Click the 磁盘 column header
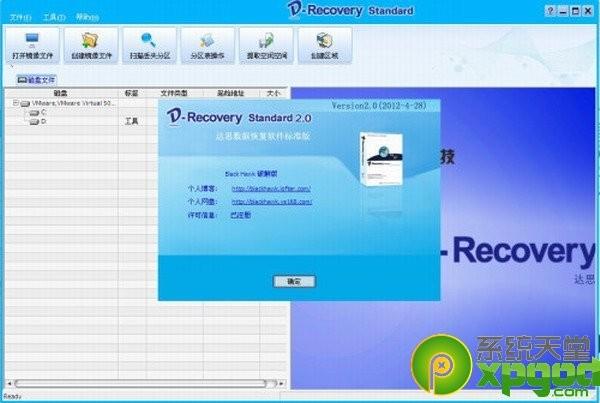 click(x=61, y=93)
